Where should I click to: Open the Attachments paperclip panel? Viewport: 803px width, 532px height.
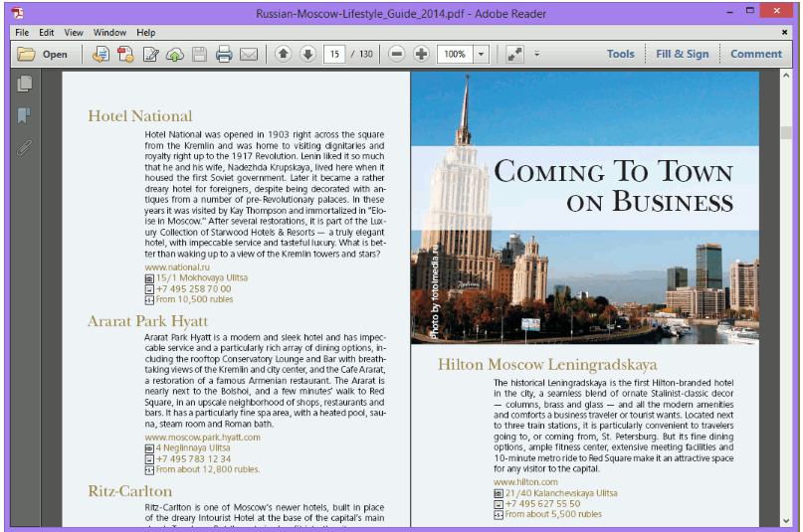coord(25,148)
